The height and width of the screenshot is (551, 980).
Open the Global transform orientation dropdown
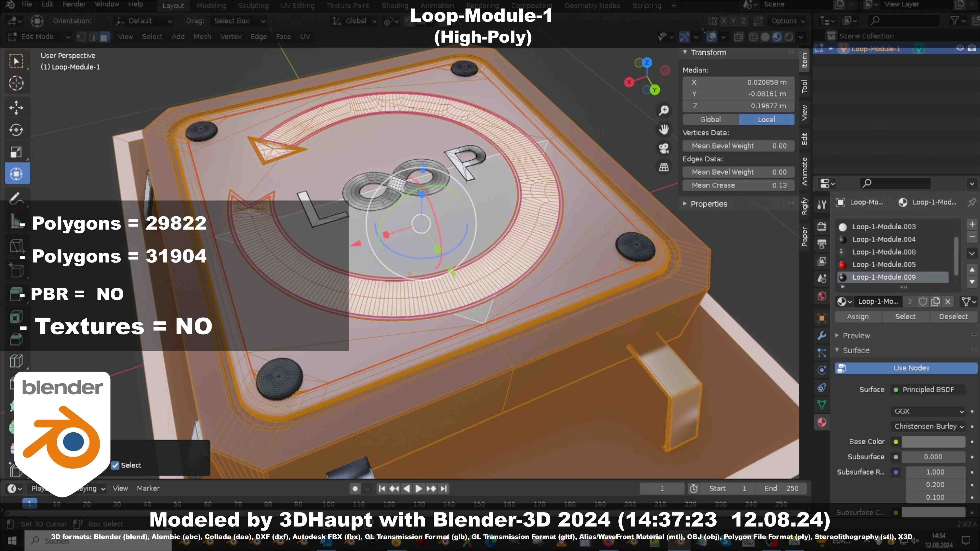355,21
